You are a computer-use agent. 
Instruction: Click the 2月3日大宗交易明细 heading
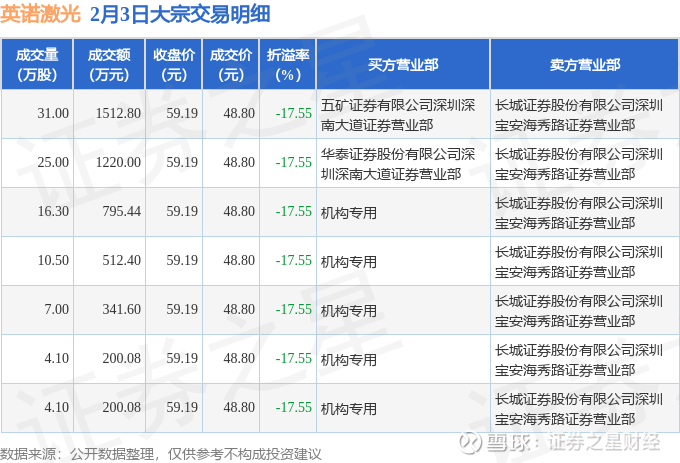point(180,14)
